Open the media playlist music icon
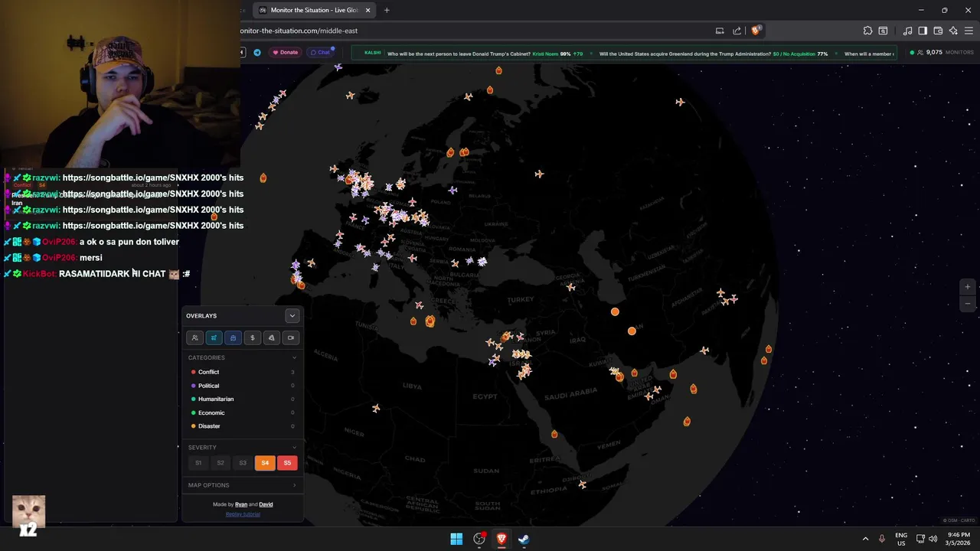The image size is (980, 551). 907,31
